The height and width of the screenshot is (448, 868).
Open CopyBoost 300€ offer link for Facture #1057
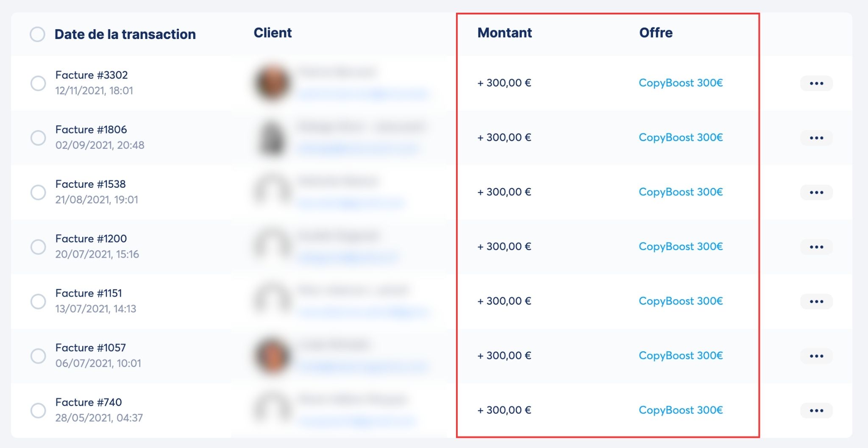coord(681,356)
